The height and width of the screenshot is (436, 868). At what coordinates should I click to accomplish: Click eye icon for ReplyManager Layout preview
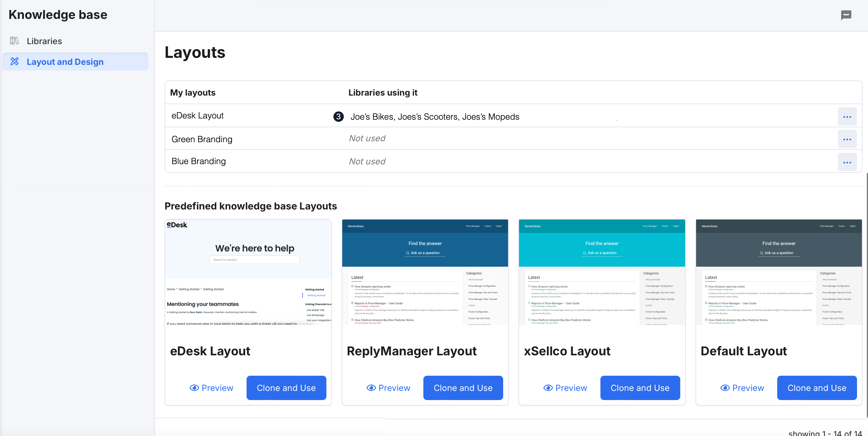tap(371, 388)
